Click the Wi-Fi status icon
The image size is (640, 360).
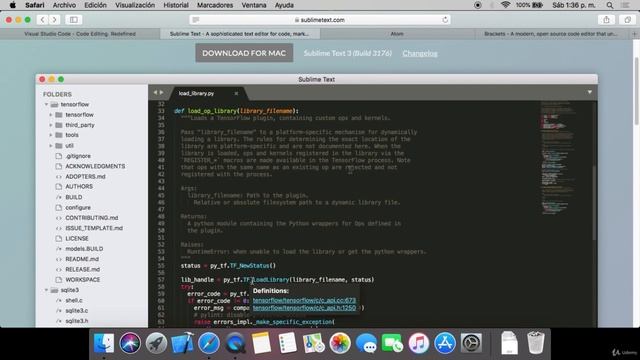click(505, 5)
